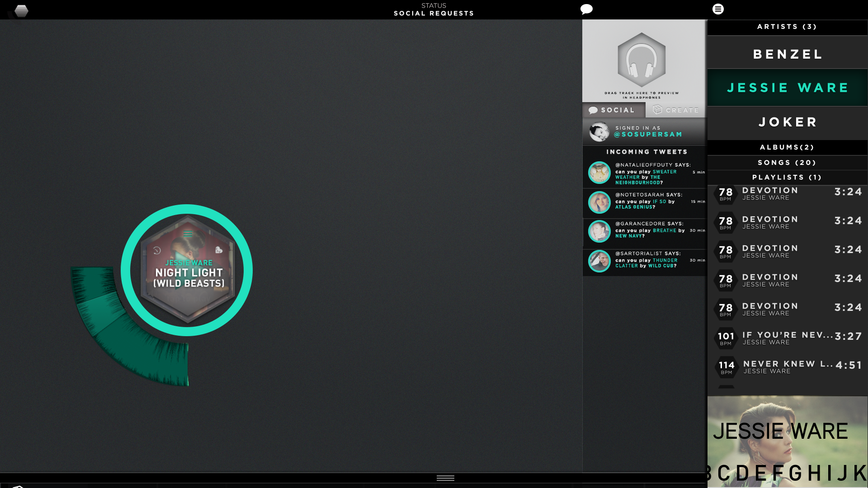Screen dimensions: 868x488
Task: Click the bottom drawer handle bar
Action: 445,478
